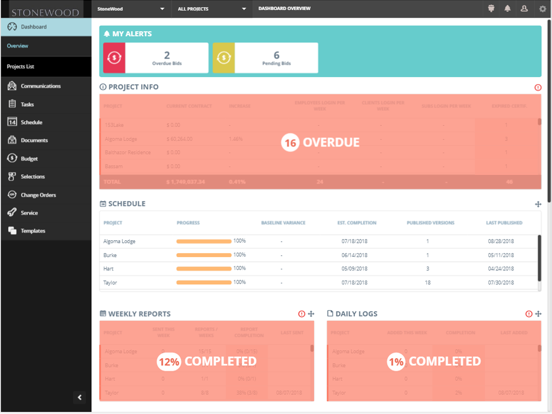The height and width of the screenshot is (414, 552).
Task: Open the notifications bell icon
Action: 507,9
